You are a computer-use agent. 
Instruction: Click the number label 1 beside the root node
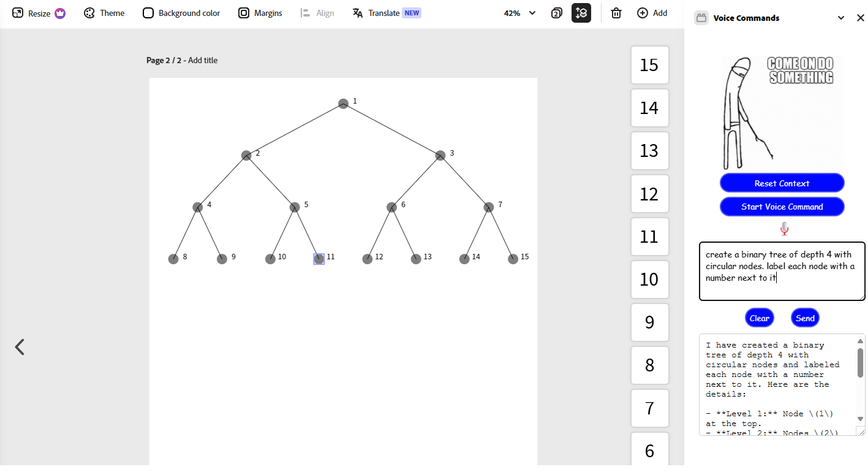(x=355, y=101)
